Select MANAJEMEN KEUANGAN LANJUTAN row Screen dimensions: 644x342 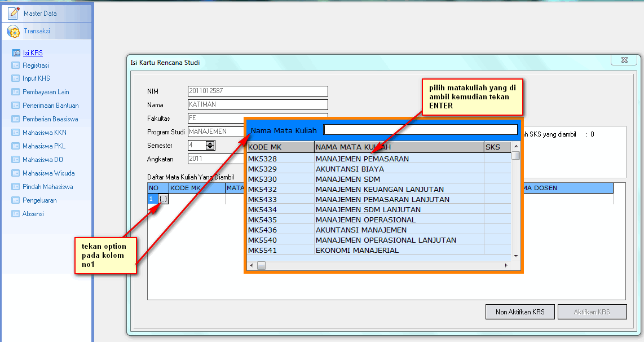pos(379,189)
